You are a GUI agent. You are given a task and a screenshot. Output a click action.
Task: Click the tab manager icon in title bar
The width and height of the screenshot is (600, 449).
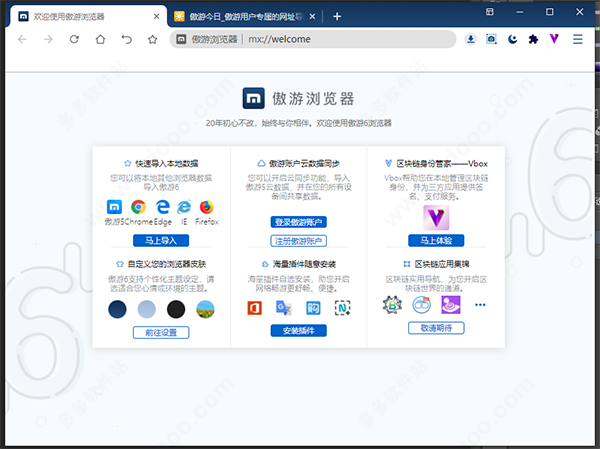point(489,12)
